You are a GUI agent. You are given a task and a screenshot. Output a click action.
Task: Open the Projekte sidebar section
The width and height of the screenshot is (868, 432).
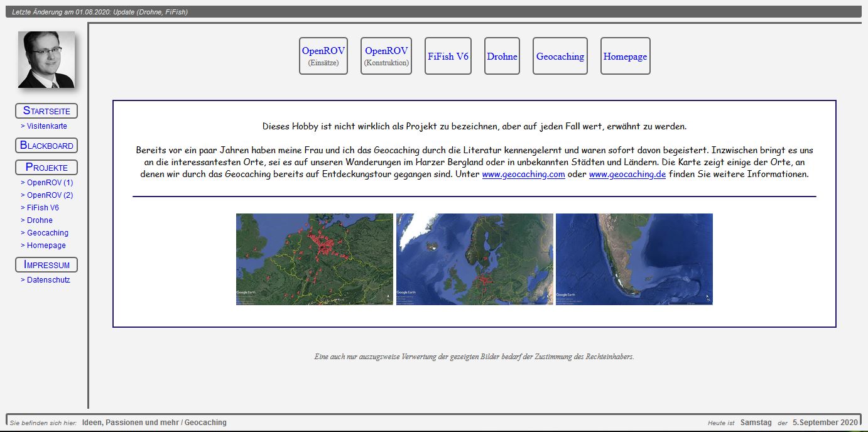pyautogui.click(x=46, y=168)
